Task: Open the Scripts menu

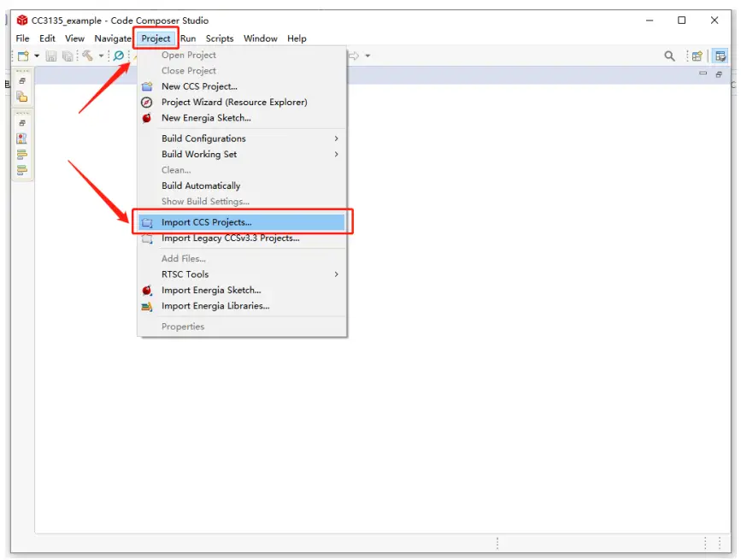Action: click(220, 38)
